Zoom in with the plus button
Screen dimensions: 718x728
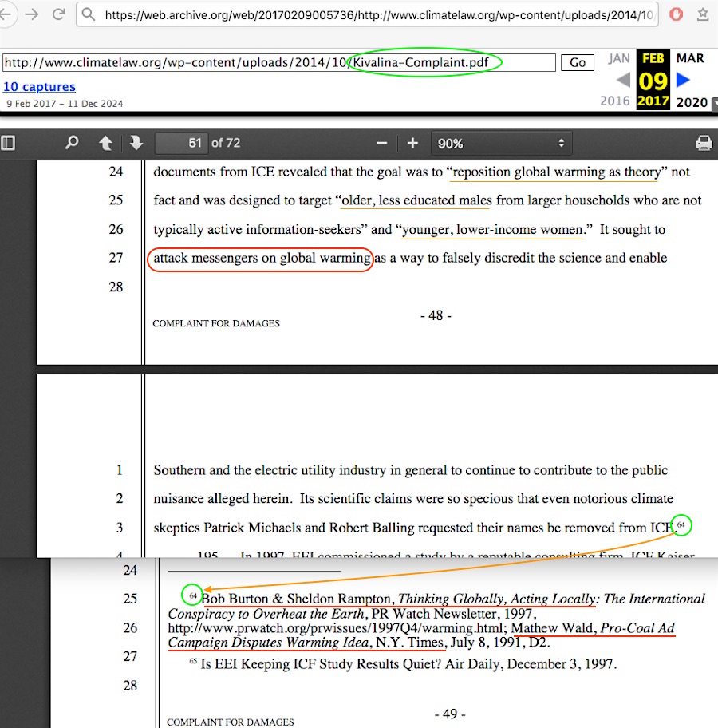(412, 143)
